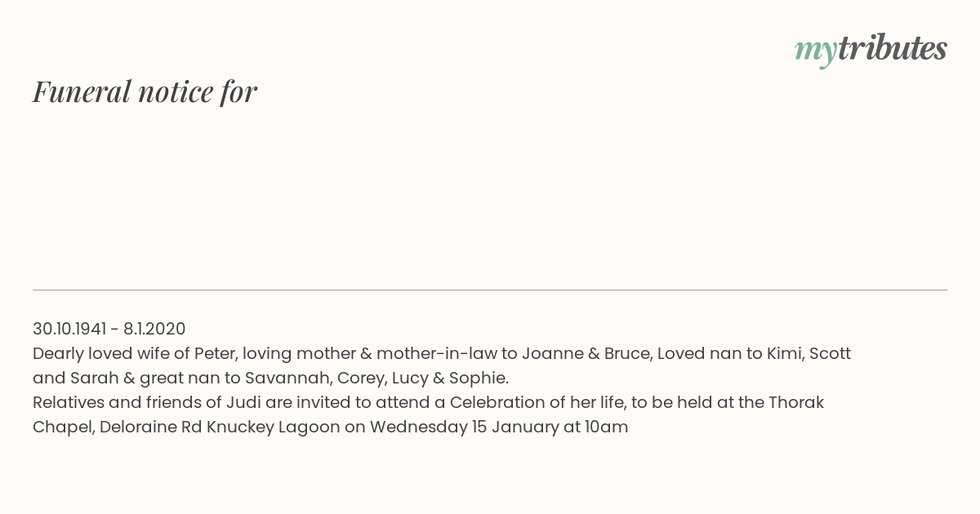Screen dimensions: 980x514
Task: Click the death date 8.1.2020
Action: 154,329
